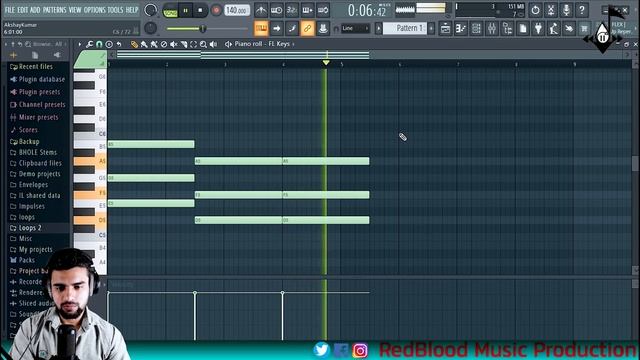Select the Delete tool
Image resolution: width=640 pixels, height=360 pixels.
[164, 44]
